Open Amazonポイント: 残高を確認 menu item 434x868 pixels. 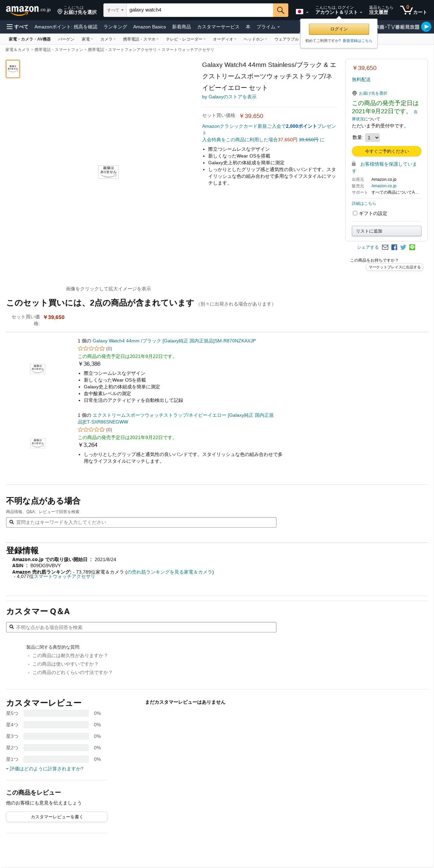click(x=66, y=27)
